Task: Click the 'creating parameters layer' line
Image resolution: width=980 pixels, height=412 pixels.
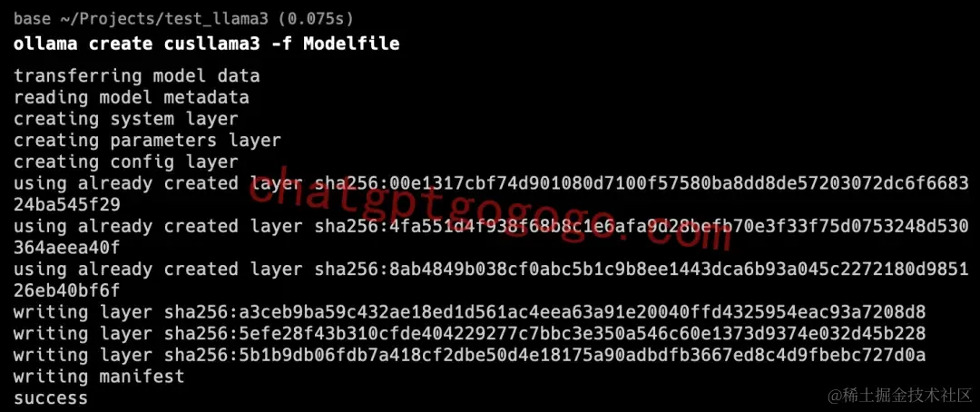Action: [x=148, y=141]
